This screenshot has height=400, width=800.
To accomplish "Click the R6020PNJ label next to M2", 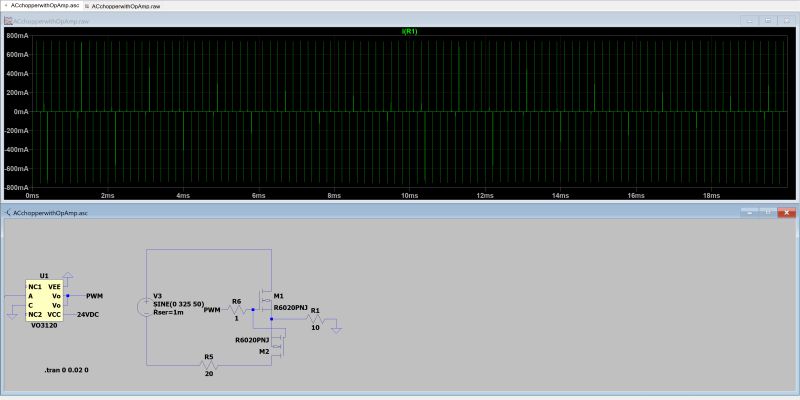I will click(252, 340).
